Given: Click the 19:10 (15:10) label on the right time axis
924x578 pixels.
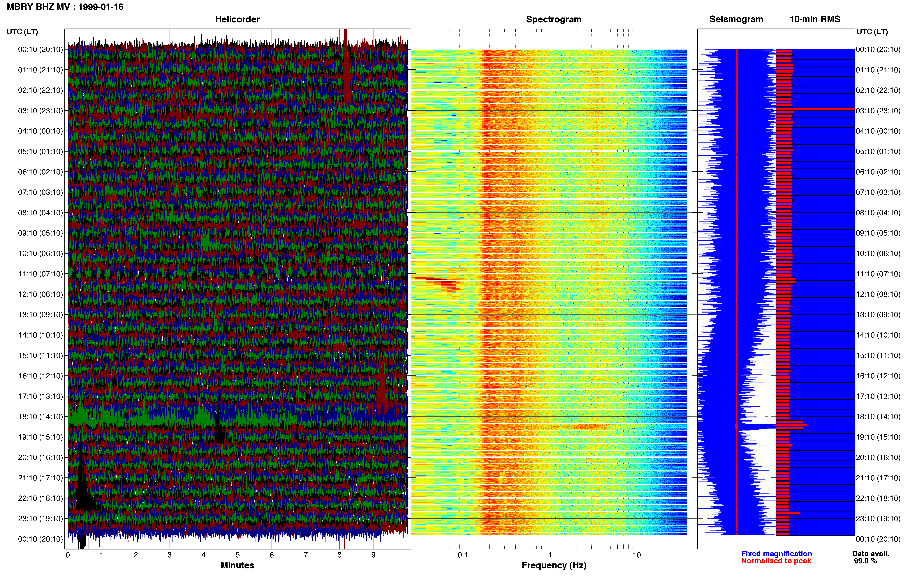Looking at the screenshot, I should (x=878, y=437).
